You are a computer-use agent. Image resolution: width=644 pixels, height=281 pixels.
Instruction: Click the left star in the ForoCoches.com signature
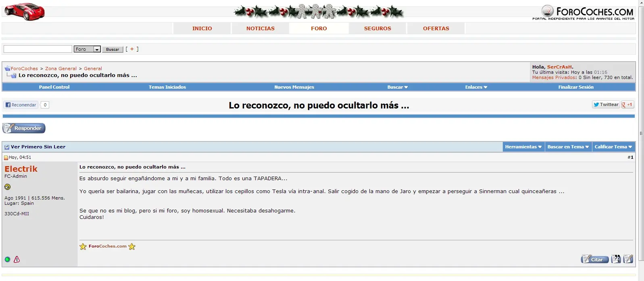click(83, 246)
